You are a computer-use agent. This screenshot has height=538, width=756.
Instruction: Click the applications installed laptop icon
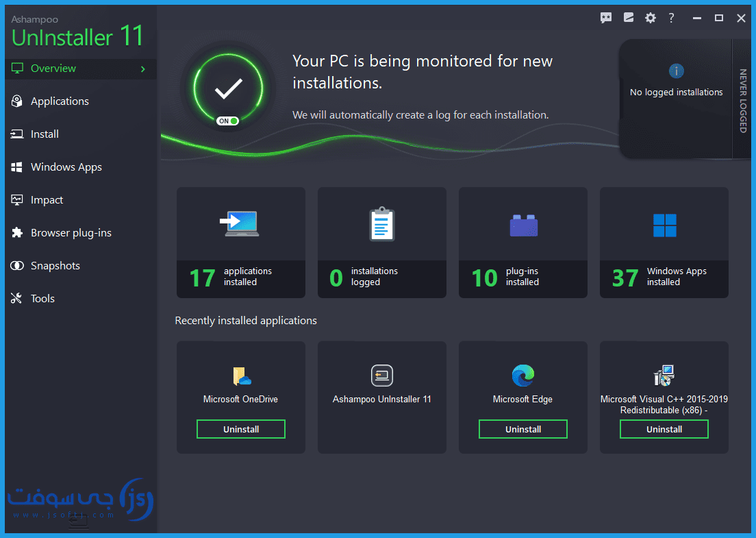point(240,223)
